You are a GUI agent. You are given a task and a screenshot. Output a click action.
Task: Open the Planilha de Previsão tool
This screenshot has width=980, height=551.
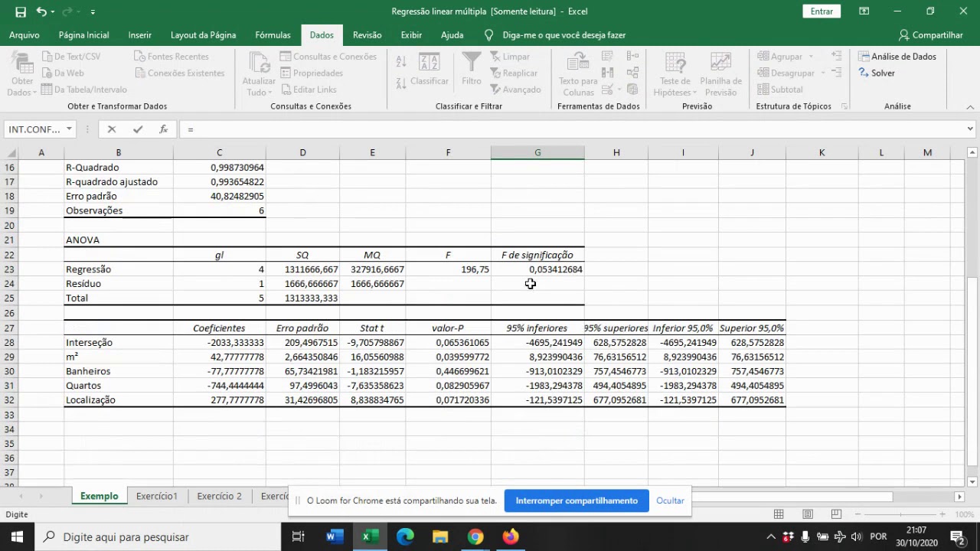720,73
